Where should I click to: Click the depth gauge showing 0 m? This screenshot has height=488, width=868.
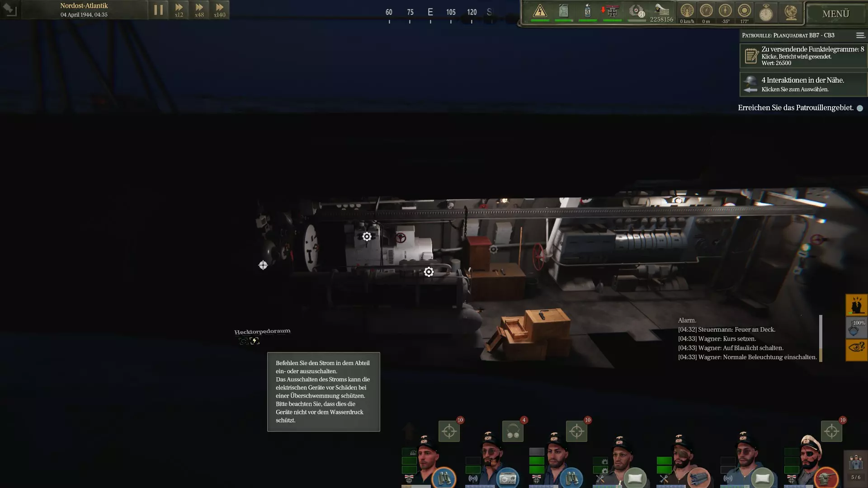(706, 11)
